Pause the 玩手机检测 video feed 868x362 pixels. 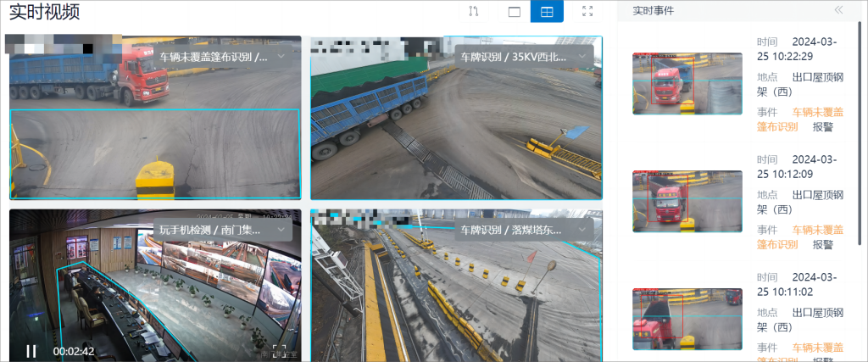31,350
